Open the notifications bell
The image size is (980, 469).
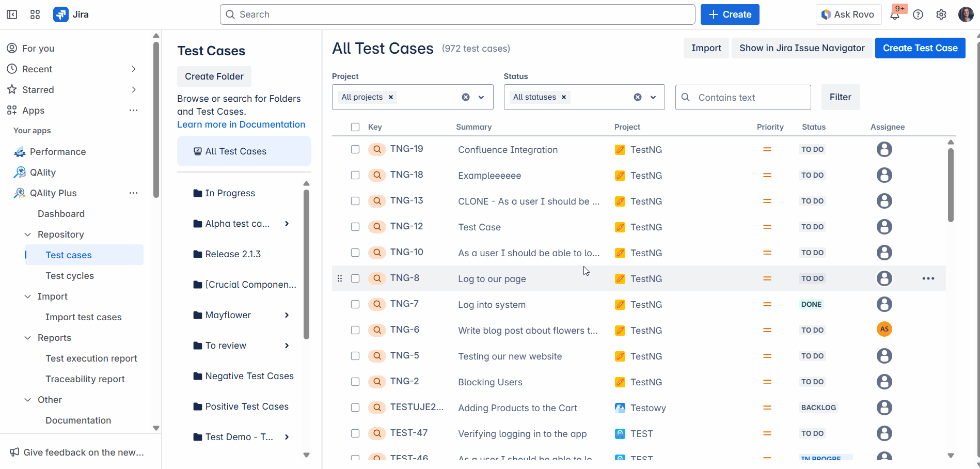(x=895, y=14)
